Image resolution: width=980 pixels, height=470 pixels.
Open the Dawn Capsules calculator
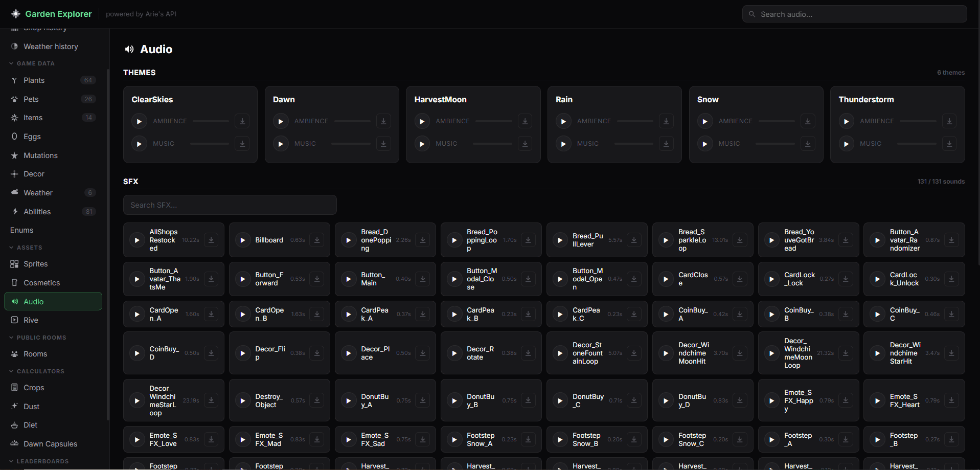click(x=53, y=444)
